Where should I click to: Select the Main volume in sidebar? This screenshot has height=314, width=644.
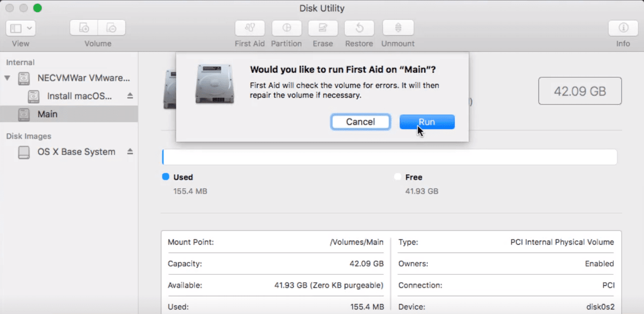click(x=69, y=114)
